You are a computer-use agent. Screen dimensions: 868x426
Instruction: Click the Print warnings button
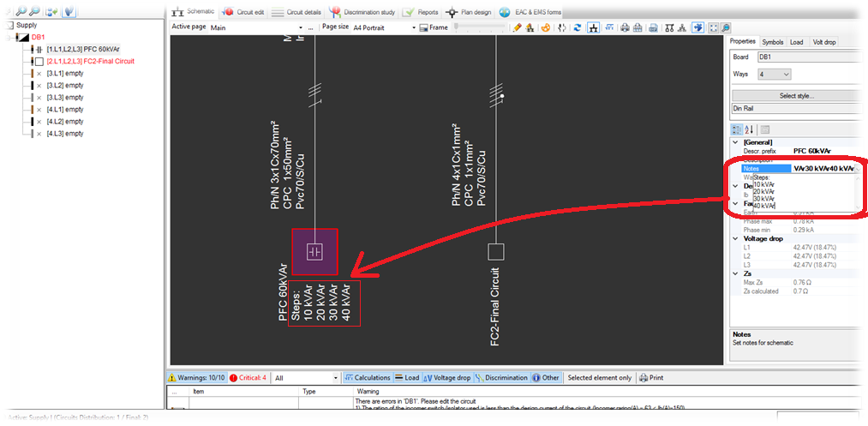pos(651,378)
